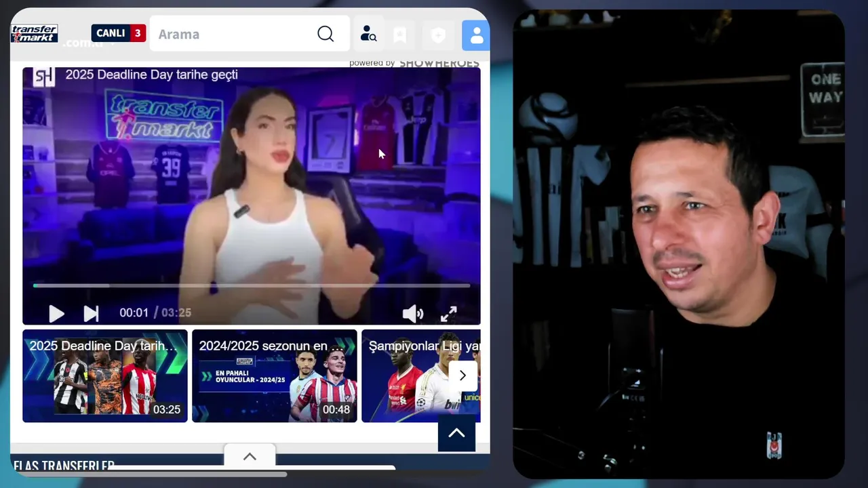The height and width of the screenshot is (488, 868).
Task: Open the 2025 Deadline Day thumbnail 03:25
Action: click(105, 375)
